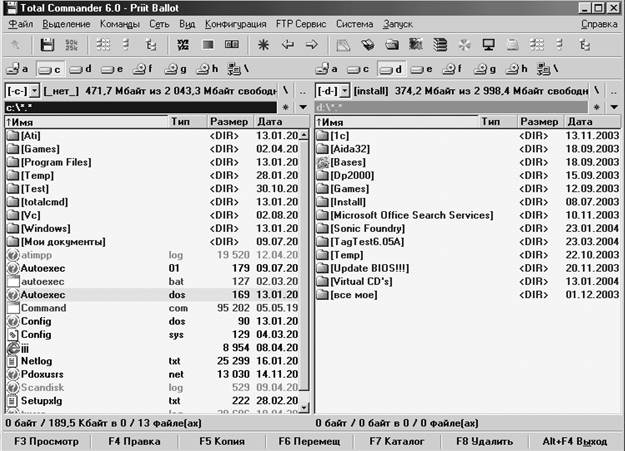Open right panel favorites asterisk menu

596,107
